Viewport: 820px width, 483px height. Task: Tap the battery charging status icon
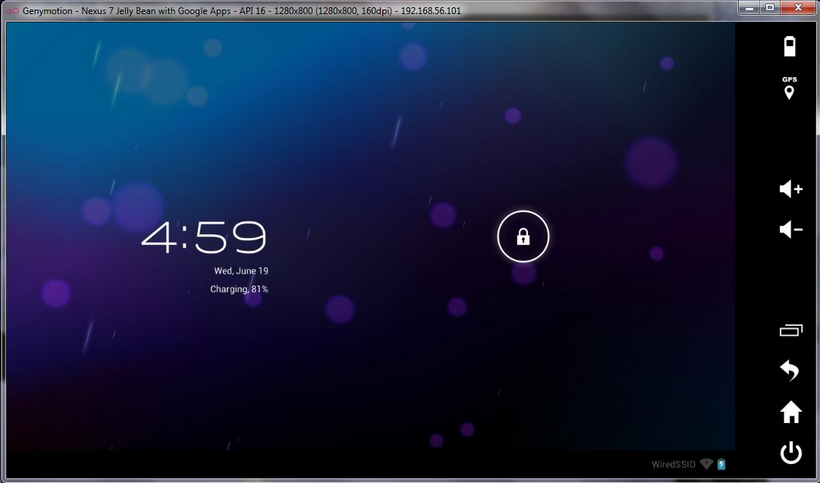tap(721, 464)
